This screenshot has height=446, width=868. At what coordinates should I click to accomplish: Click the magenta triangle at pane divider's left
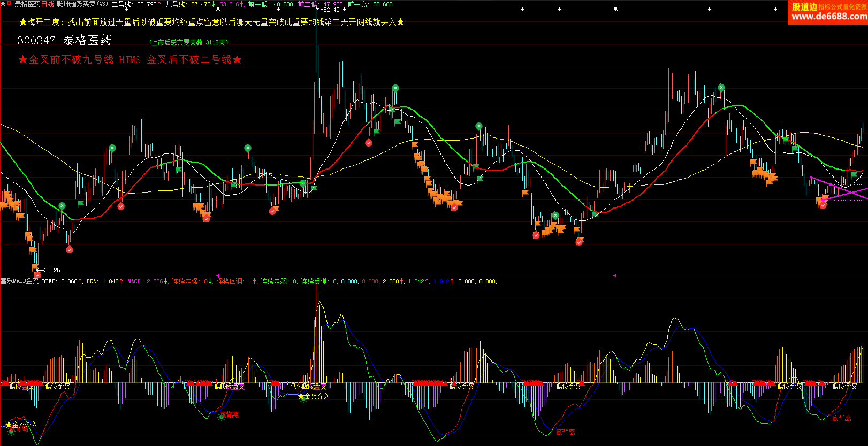click(217, 275)
